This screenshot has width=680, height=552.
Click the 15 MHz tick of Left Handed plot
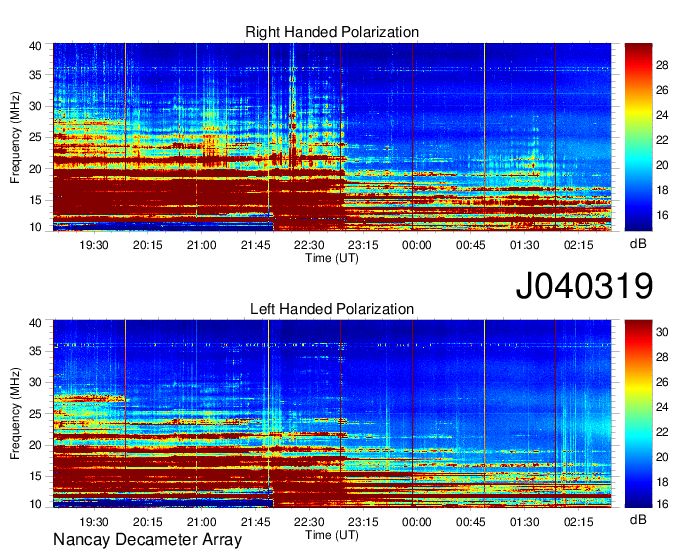[x=35, y=477]
